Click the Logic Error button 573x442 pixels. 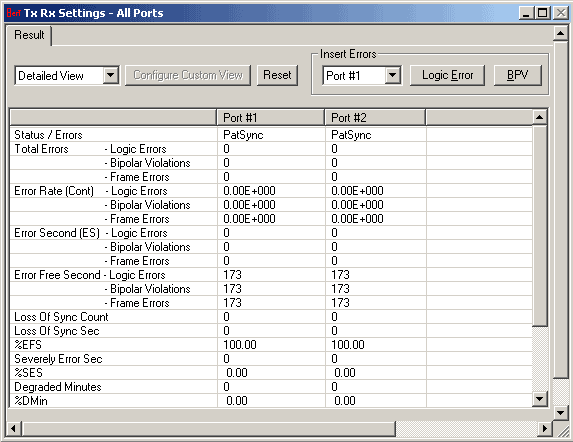[x=447, y=75]
